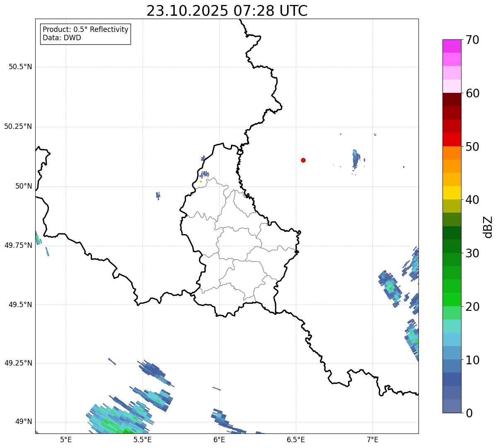Click the colorbar tick label 40
Viewport: 498px width, 448px height.
tap(472, 200)
